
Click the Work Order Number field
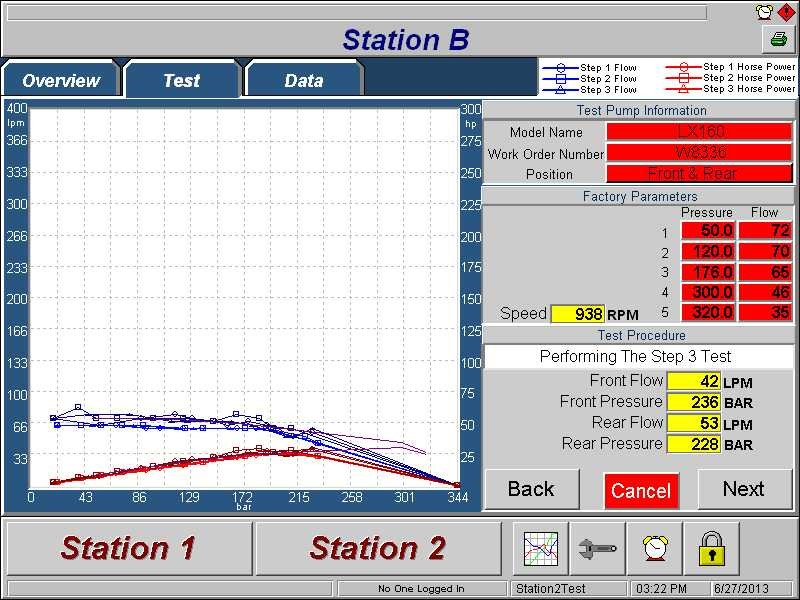[699, 153]
